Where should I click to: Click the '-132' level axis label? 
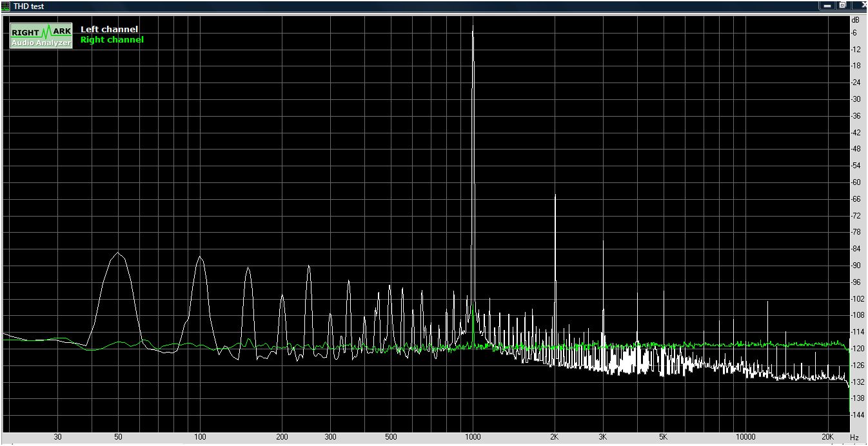click(x=858, y=382)
